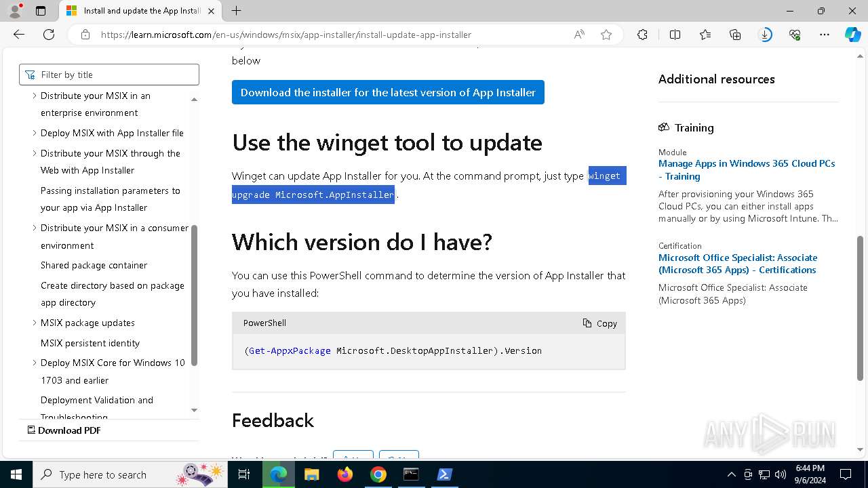Click taskbar Type here to search box
868x488 pixels.
coord(130,474)
